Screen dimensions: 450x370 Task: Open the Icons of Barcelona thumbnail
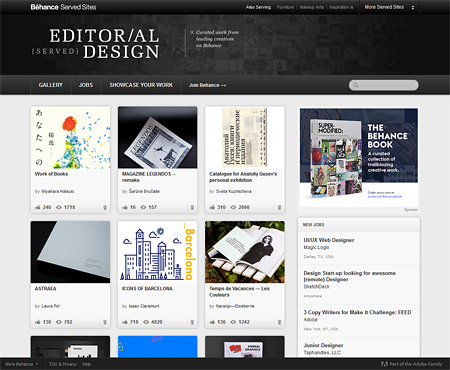pyautogui.click(x=158, y=252)
